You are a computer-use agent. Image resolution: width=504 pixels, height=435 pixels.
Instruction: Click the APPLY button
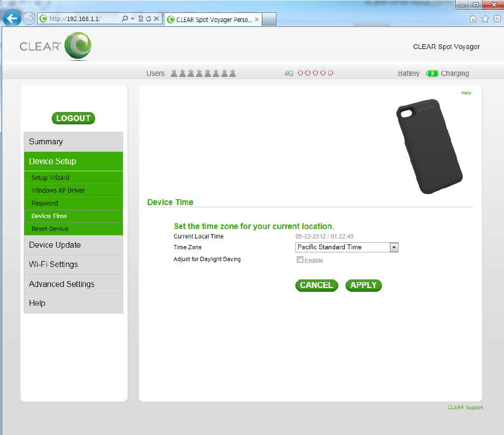coord(364,285)
